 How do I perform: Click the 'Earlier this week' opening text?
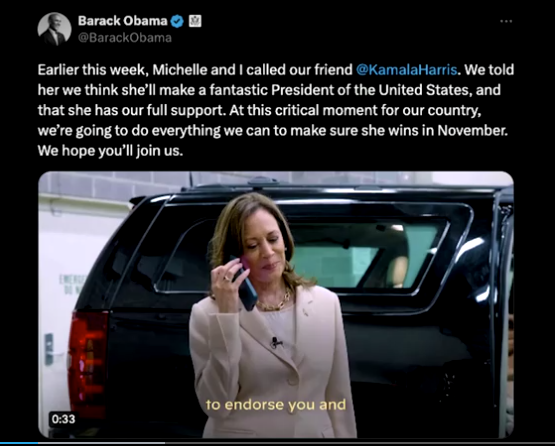pyautogui.click(x=92, y=70)
